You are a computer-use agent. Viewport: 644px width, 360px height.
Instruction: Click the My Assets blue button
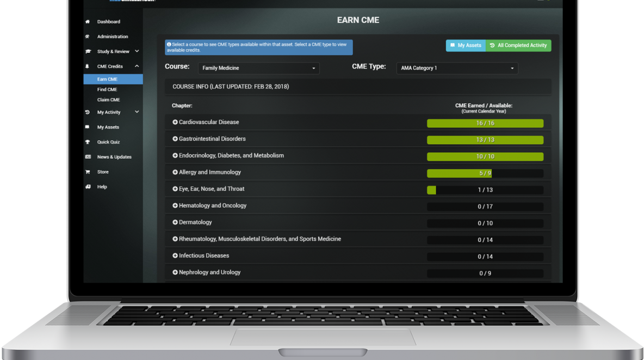coord(466,46)
